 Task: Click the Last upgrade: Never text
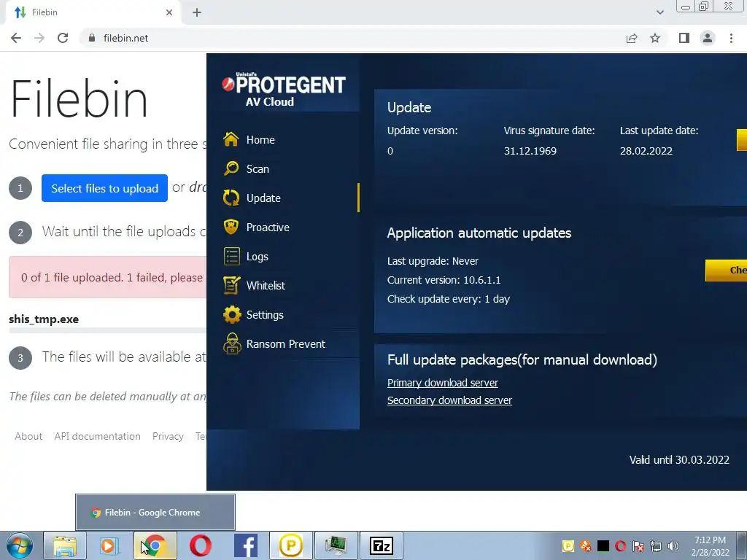click(433, 261)
